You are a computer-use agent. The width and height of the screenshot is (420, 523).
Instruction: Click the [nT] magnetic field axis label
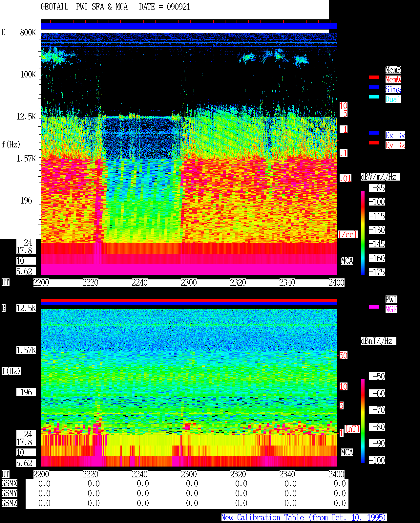coord(352,429)
